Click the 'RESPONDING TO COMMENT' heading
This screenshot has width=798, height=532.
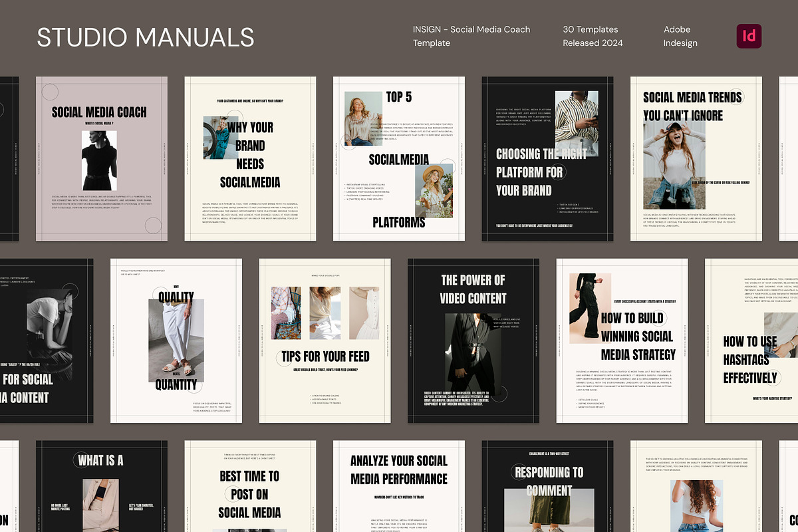pyautogui.click(x=549, y=481)
